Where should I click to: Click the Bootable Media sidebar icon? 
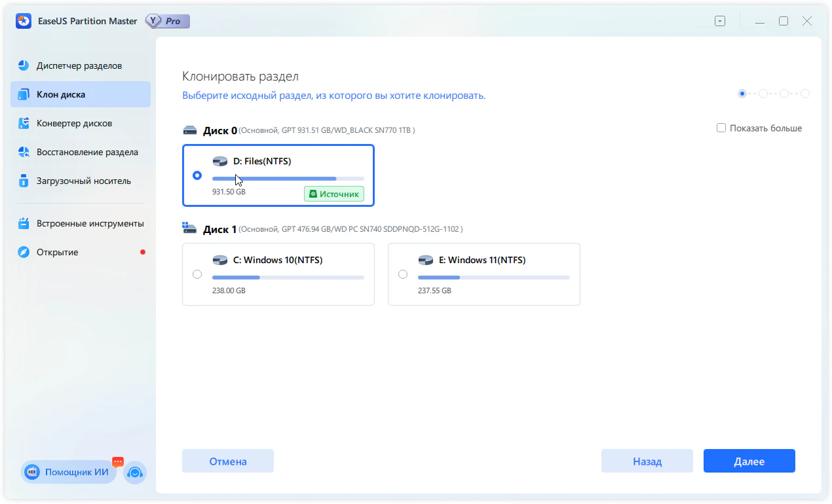click(x=24, y=181)
